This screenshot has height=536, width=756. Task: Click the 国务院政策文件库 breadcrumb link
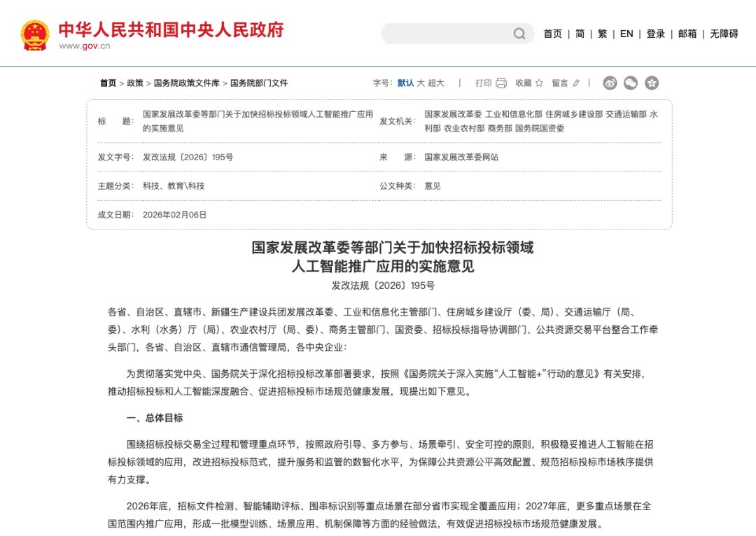tap(187, 83)
